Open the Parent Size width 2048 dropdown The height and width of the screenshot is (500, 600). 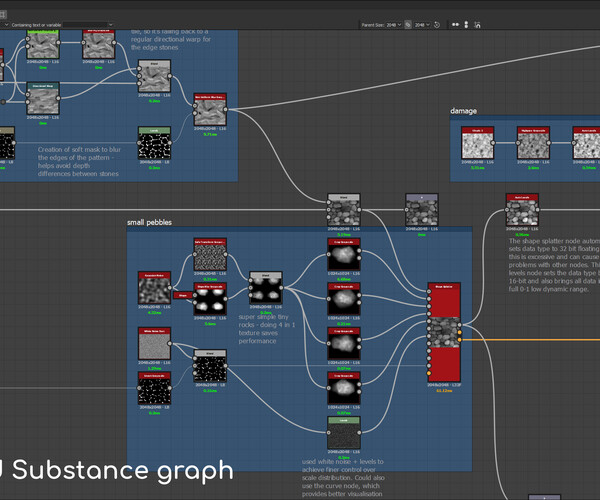(393, 25)
